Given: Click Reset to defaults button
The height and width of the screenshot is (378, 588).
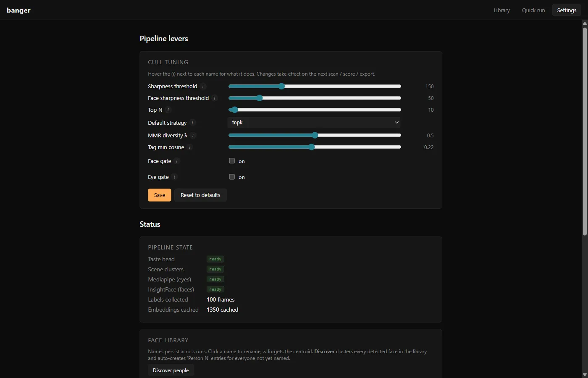Looking at the screenshot, I should [x=200, y=195].
